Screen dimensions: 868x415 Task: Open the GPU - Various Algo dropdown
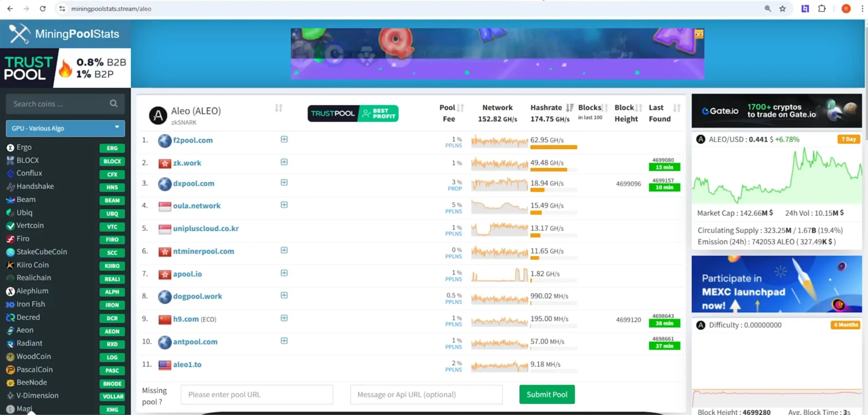(65, 128)
